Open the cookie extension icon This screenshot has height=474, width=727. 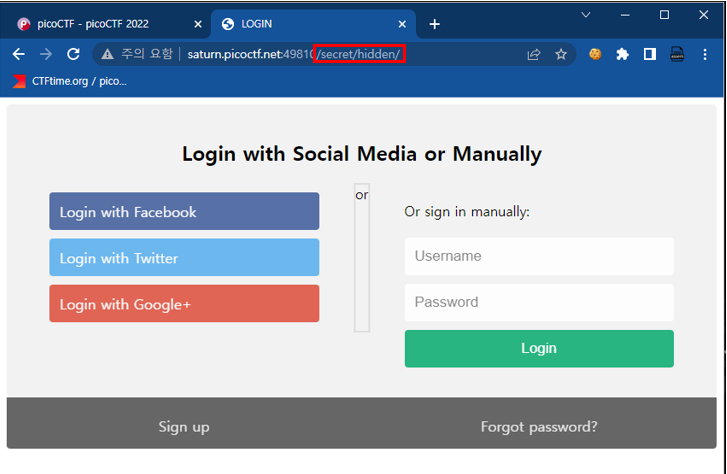coord(595,54)
